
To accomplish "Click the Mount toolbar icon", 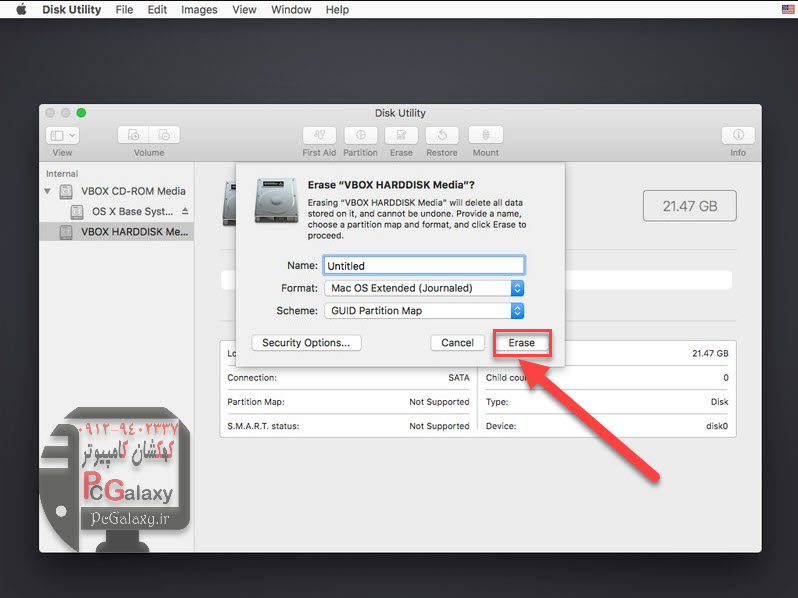I will tap(485, 135).
